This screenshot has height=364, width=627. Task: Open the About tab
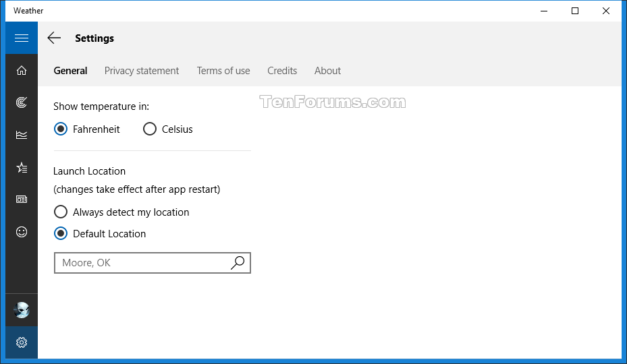coord(327,71)
